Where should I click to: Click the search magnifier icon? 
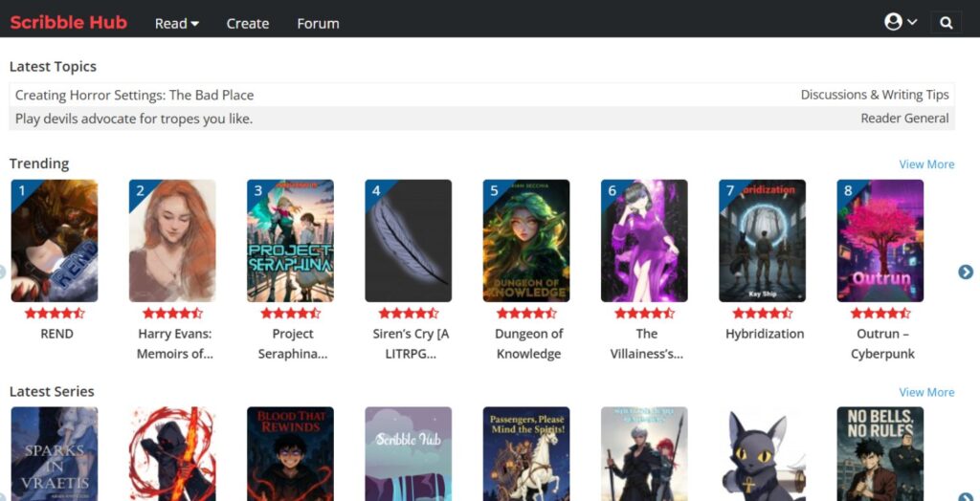946,23
